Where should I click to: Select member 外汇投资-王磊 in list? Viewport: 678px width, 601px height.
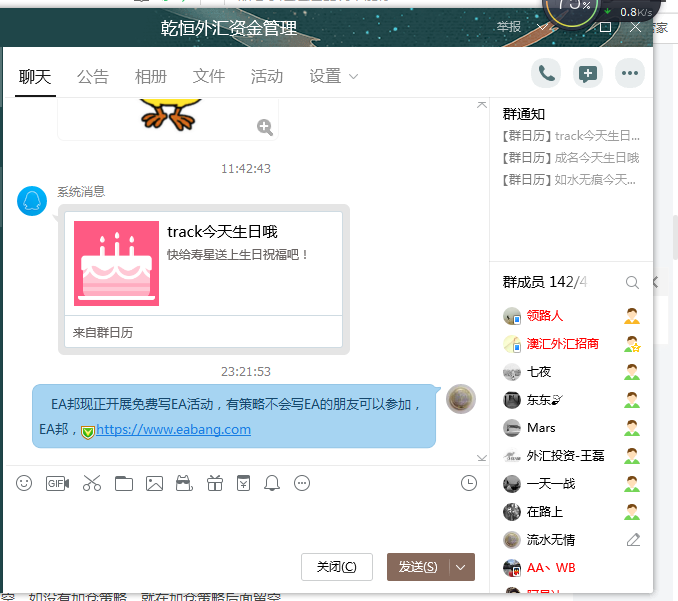pyautogui.click(x=565, y=456)
